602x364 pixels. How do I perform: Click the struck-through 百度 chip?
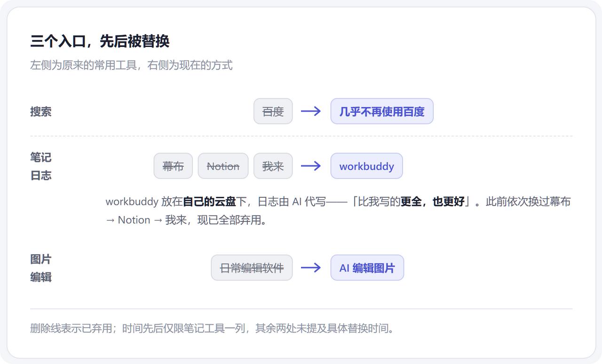(x=273, y=111)
